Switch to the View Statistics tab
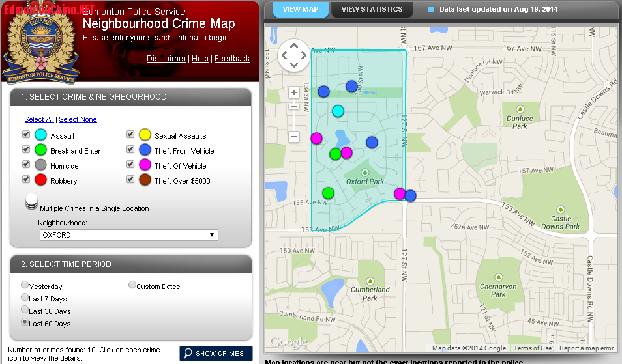622x364 pixels. click(x=372, y=10)
